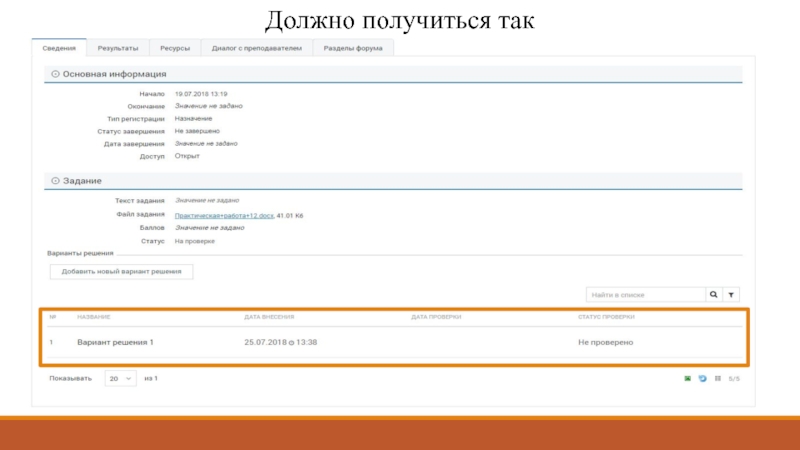Open the list filter funnel icon
Screen dimensions: 800x450
tap(731, 295)
